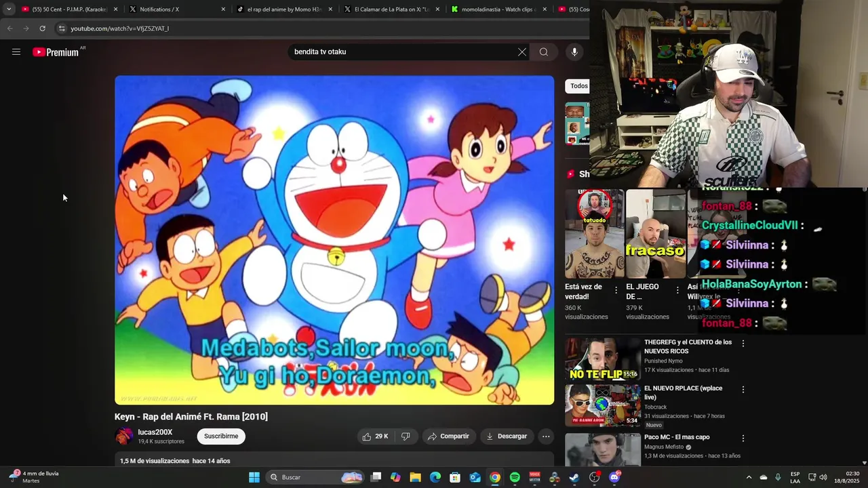Open Task View on the taskbar
Viewport: 868px width, 488px height.
[x=376, y=477]
